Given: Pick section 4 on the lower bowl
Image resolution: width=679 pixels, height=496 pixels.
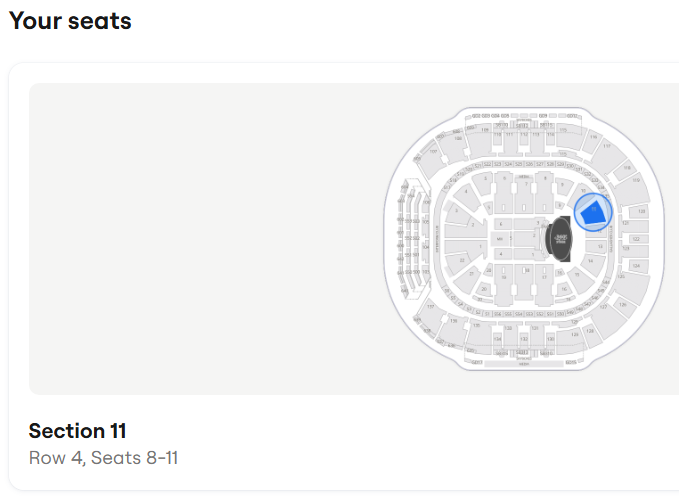Looking at the screenshot, I should 466,193.
